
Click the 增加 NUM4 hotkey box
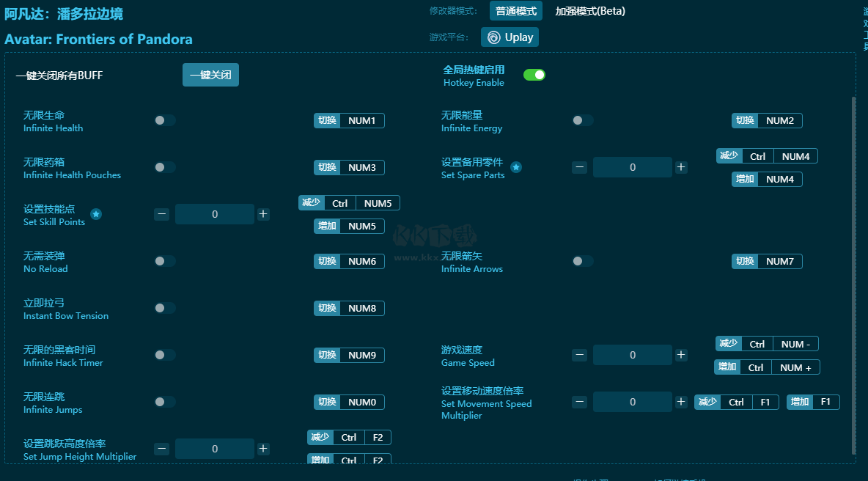tap(768, 180)
